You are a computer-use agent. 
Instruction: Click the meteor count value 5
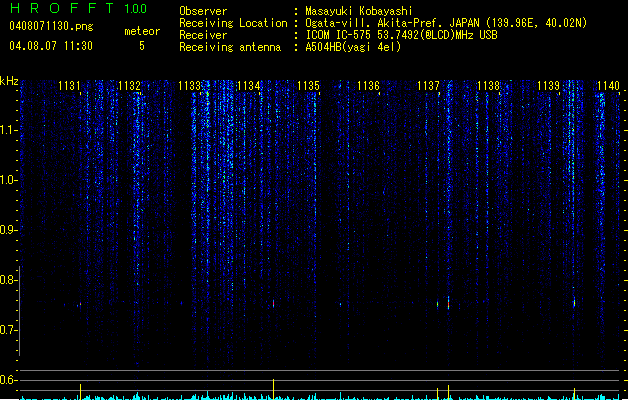(142, 46)
